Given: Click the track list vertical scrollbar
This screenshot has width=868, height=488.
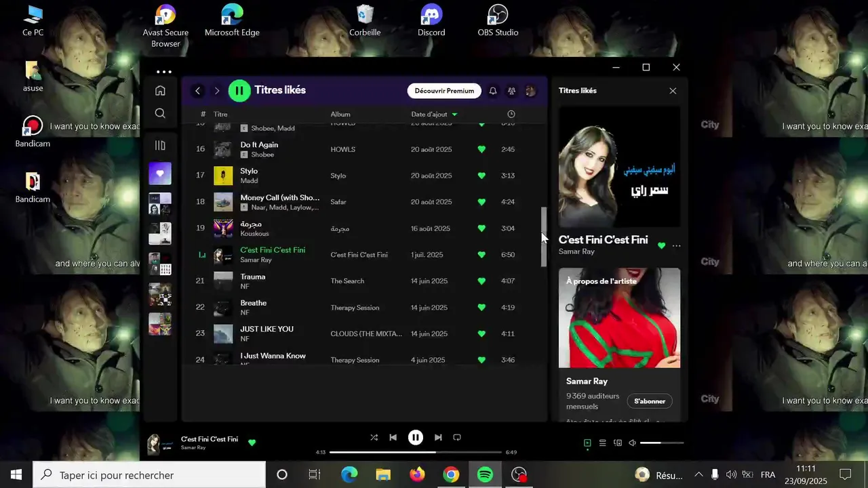Looking at the screenshot, I should pyautogui.click(x=543, y=237).
